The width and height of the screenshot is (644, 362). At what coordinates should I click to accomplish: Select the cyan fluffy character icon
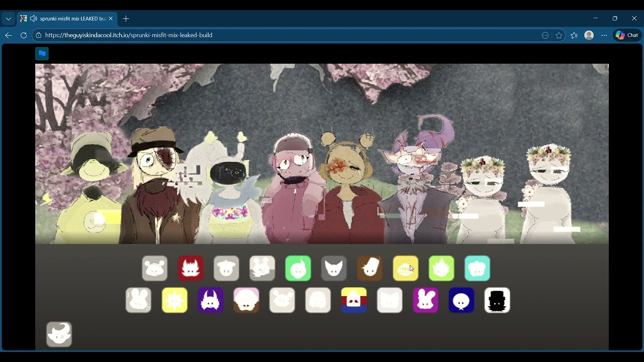click(477, 268)
